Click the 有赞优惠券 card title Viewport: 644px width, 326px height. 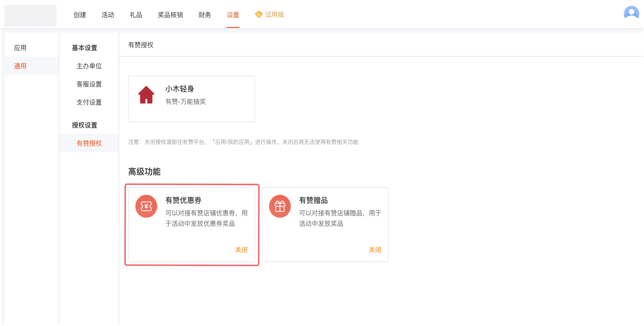click(183, 200)
